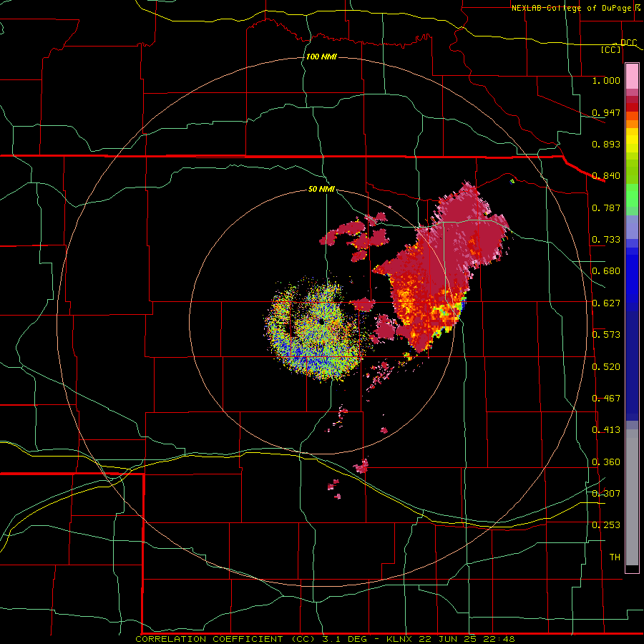
Task: Click the 1.000 value on the scale
Action: pos(606,80)
